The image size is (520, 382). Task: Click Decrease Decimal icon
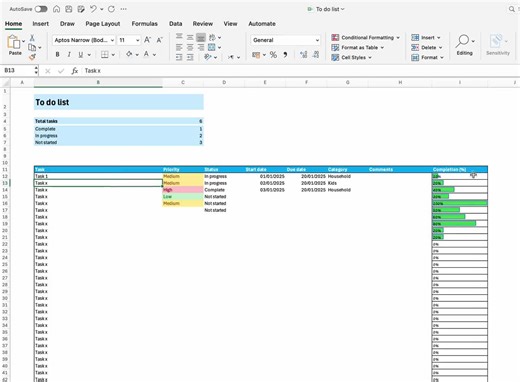[x=316, y=55]
